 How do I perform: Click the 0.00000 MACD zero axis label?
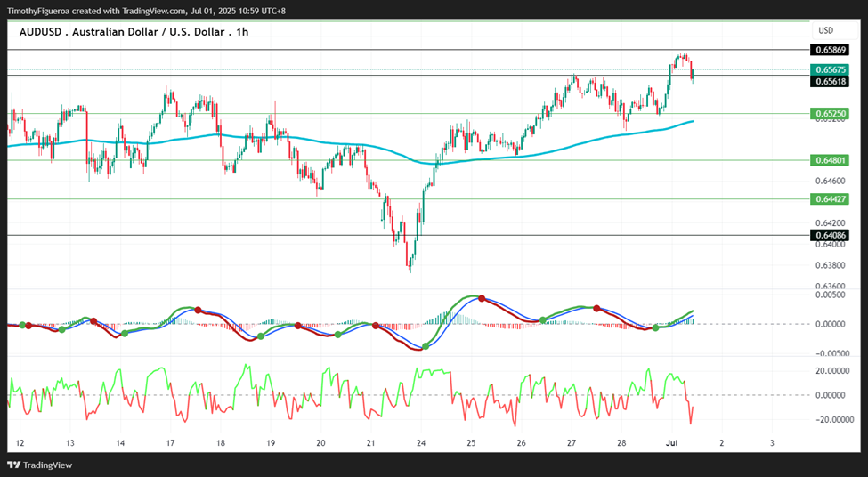point(830,324)
